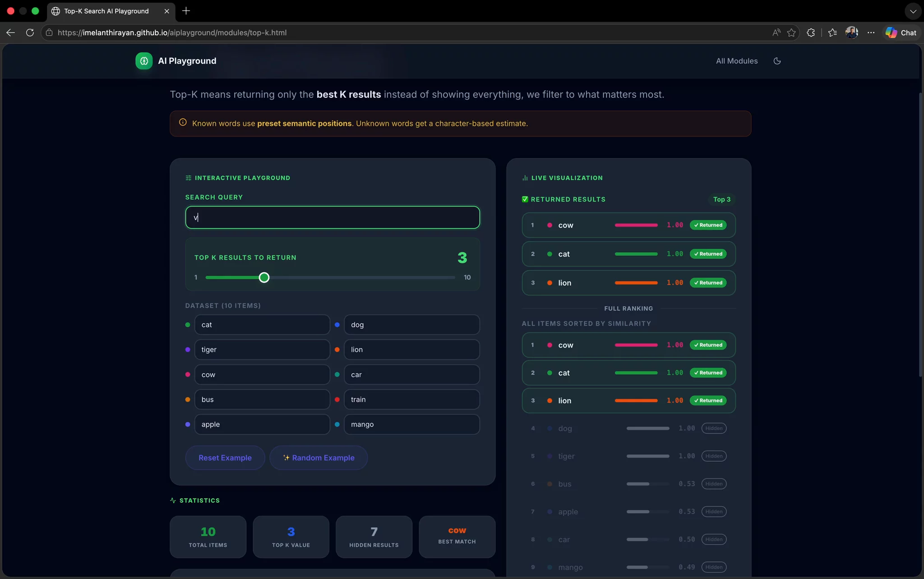Edit the bus dataset item field
This screenshot has height=579, width=924.
(262, 400)
